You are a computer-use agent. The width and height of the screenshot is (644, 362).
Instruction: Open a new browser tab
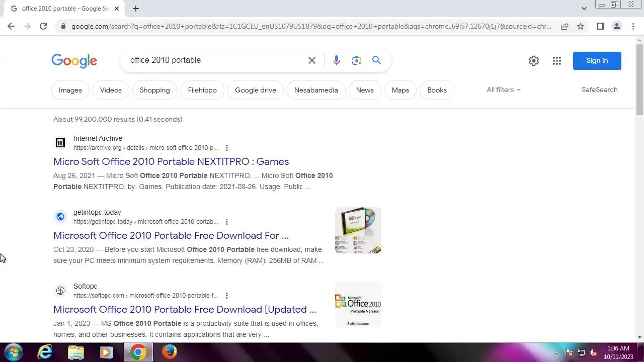136,9
